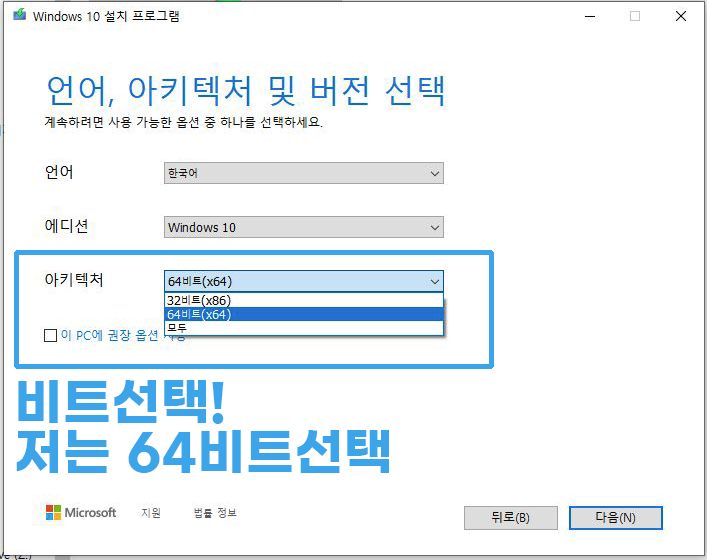Image resolution: width=707 pixels, height=560 pixels.
Task: Click the 에디션 field label
Action: coord(66,225)
